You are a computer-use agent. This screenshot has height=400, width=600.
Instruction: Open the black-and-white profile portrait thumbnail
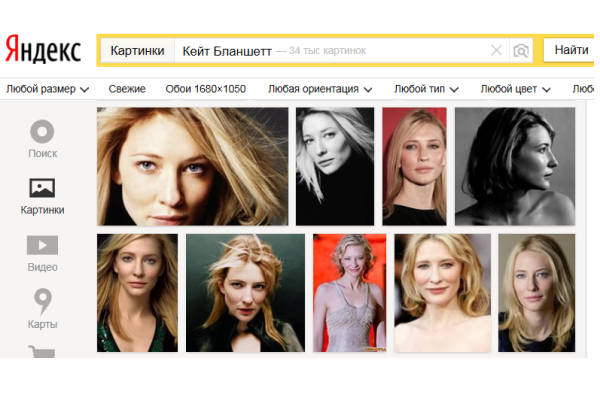(x=514, y=166)
